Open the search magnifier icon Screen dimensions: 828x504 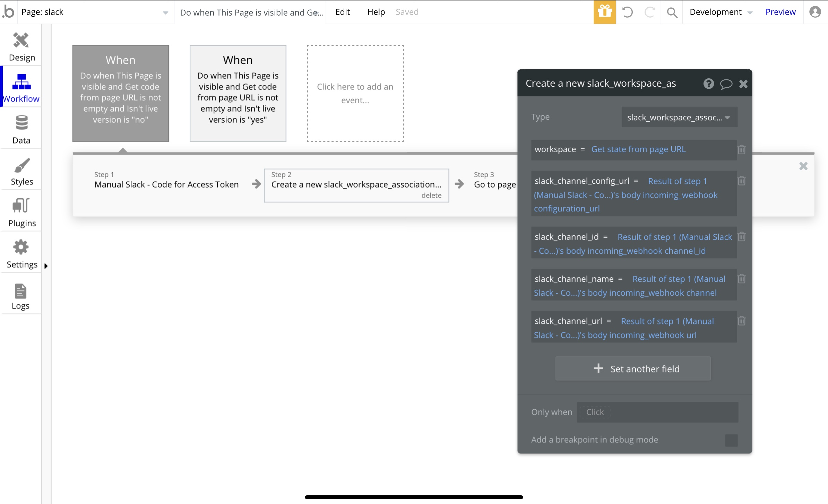(672, 12)
